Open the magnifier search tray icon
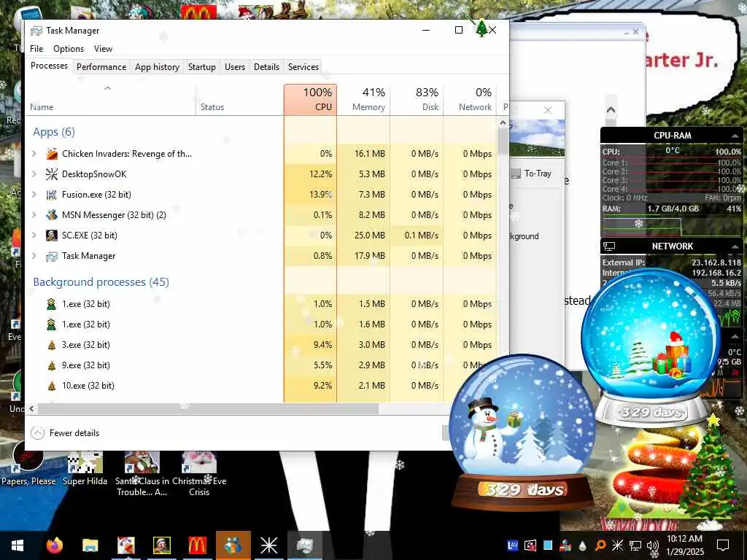Image resolution: width=747 pixels, height=560 pixels. [x=600, y=545]
